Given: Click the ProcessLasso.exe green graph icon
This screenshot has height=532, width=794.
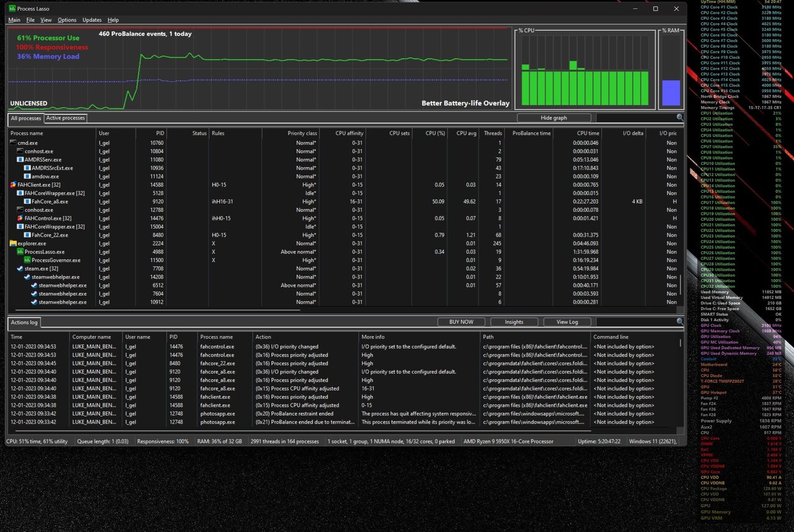Looking at the screenshot, I should 20,252.
